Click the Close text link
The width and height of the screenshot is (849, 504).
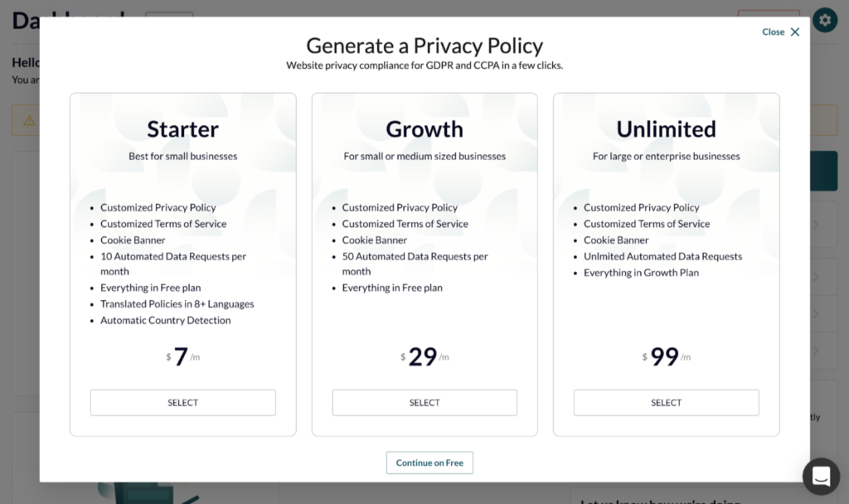[773, 32]
